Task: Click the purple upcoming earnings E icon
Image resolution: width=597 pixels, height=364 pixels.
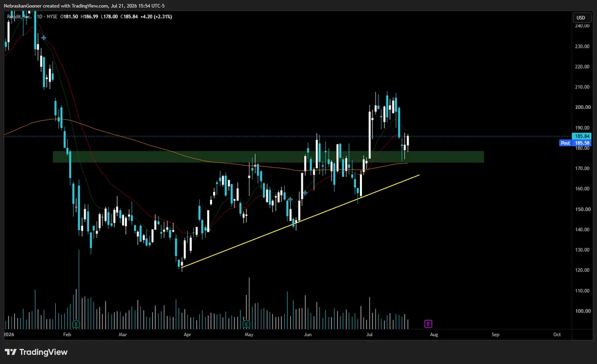Action: click(428, 324)
